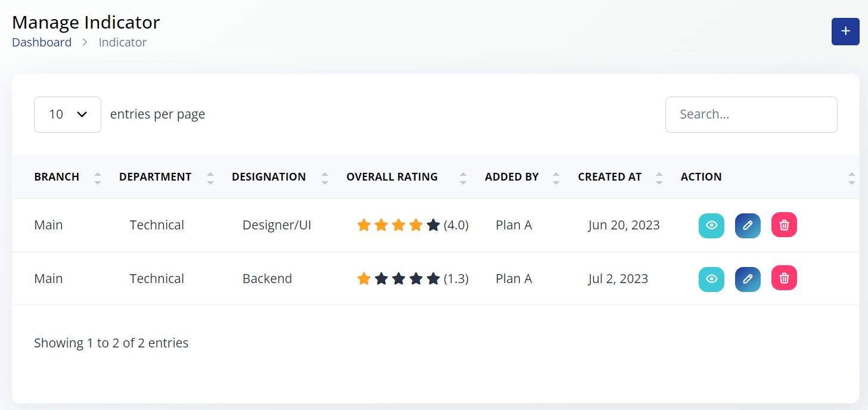This screenshot has width=868, height=410.
Task: Edit the Designer/UI indicator with pencil icon
Action: tap(748, 225)
